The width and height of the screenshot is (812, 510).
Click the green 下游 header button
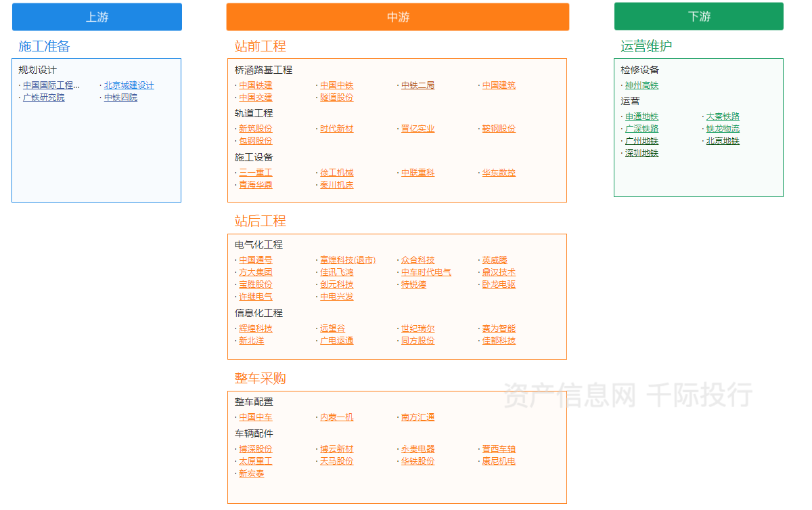(x=698, y=16)
